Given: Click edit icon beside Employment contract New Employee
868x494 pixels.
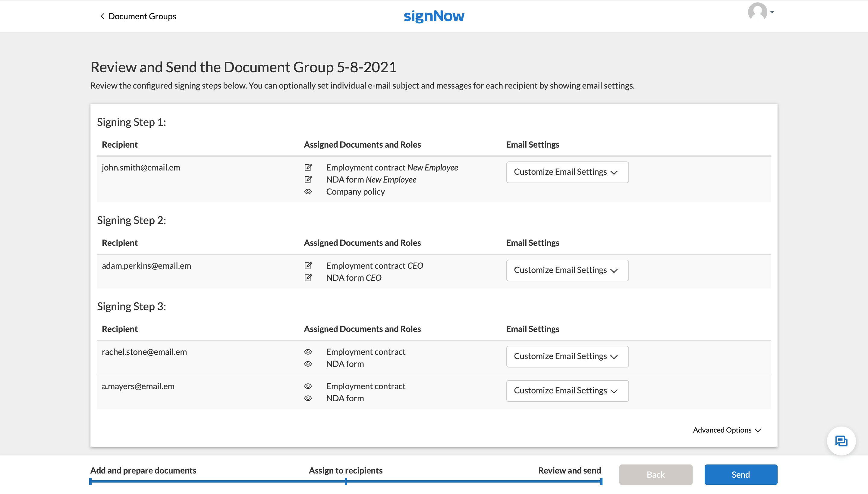Looking at the screenshot, I should 308,167.
